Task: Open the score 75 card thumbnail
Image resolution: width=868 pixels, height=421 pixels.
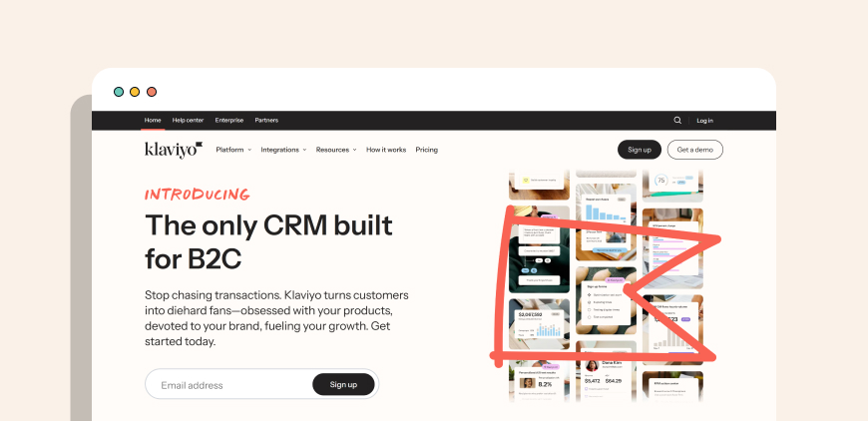Action: pos(672,186)
